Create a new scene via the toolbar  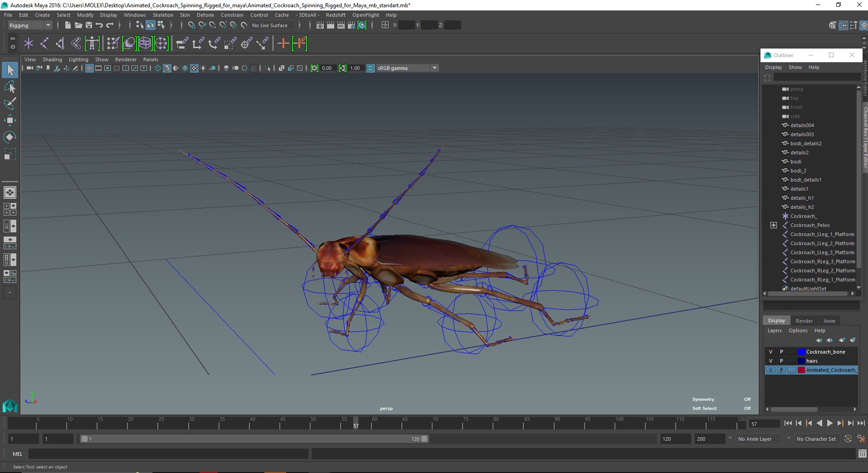click(x=68, y=25)
